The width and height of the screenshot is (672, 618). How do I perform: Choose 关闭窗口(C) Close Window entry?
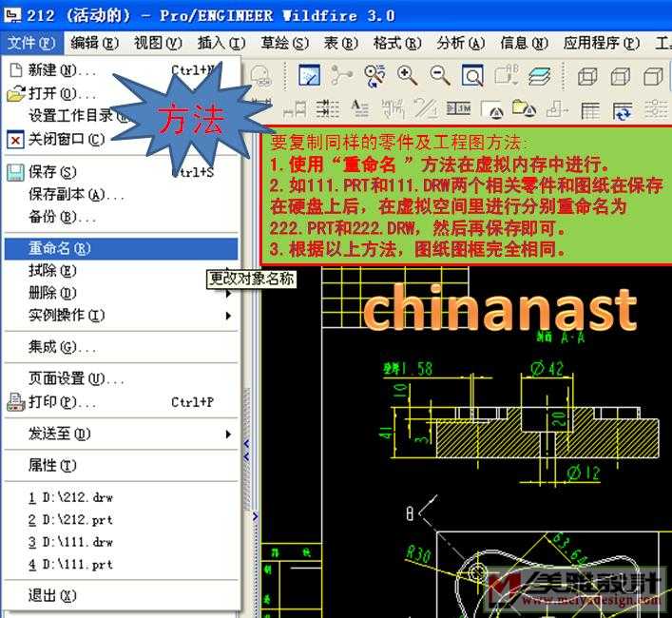[x=121, y=139]
